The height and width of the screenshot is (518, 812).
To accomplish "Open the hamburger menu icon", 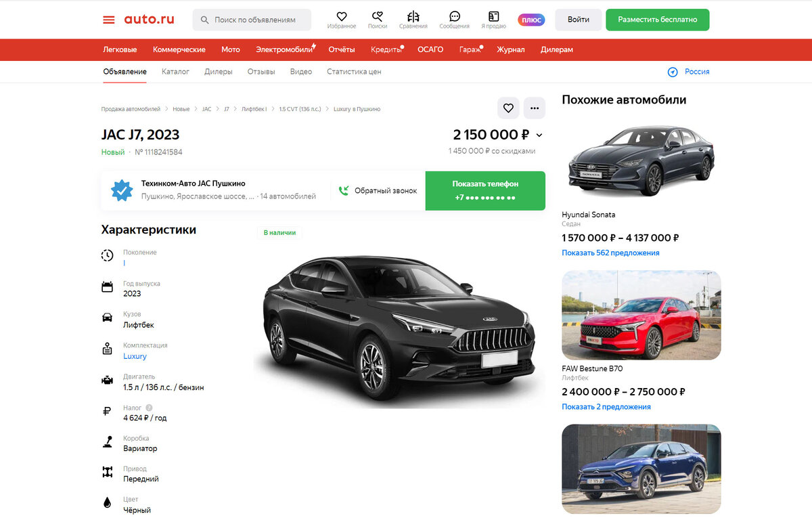I will coord(109,20).
